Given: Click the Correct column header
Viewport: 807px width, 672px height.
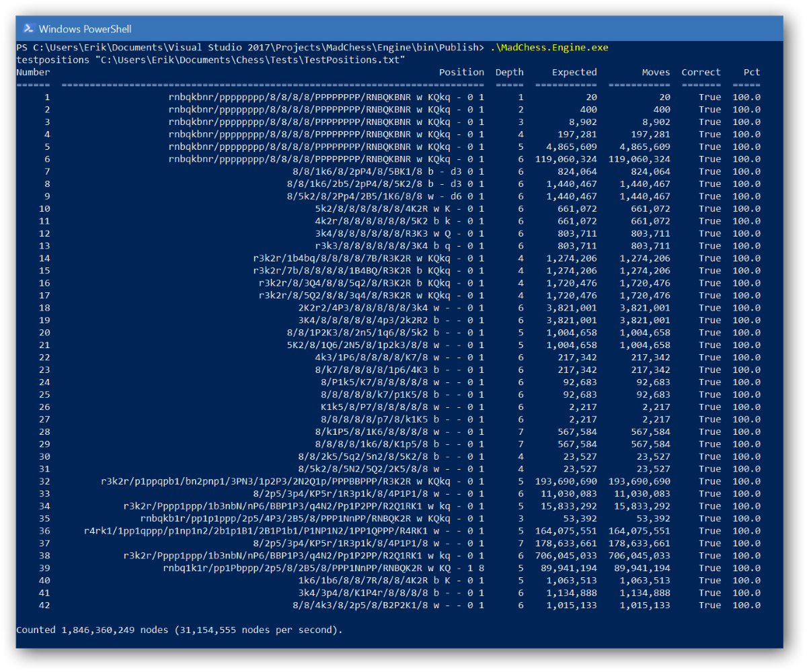Looking at the screenshot, I should pos(701,72).
